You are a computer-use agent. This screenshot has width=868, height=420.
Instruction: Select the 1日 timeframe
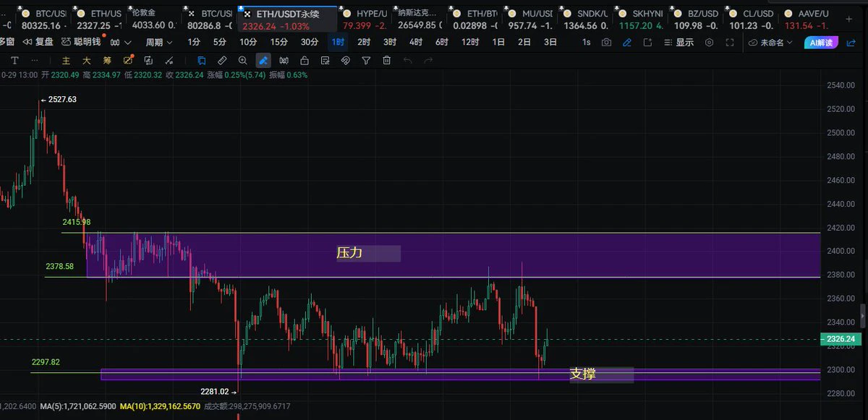[498, 42]
